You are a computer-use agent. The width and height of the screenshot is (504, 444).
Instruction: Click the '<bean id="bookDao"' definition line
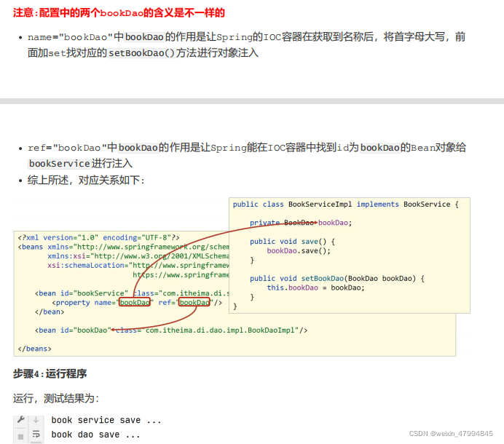pos(171,330)
